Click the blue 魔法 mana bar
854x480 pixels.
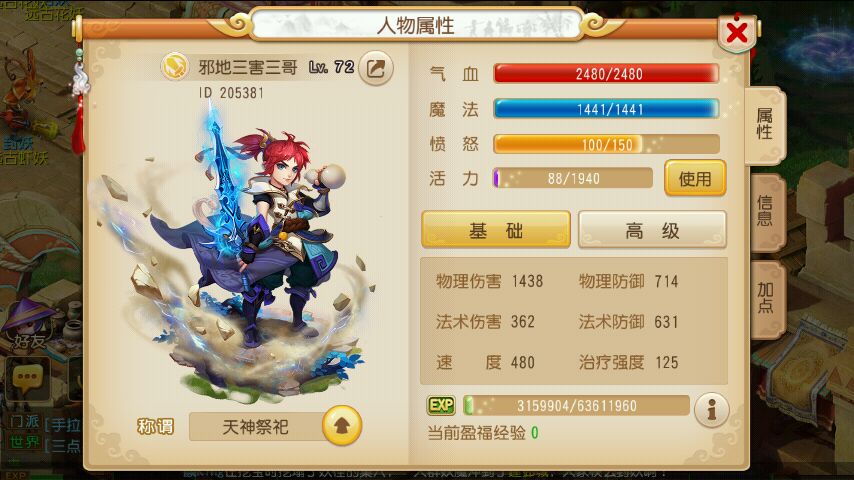[x=606, y=109]
